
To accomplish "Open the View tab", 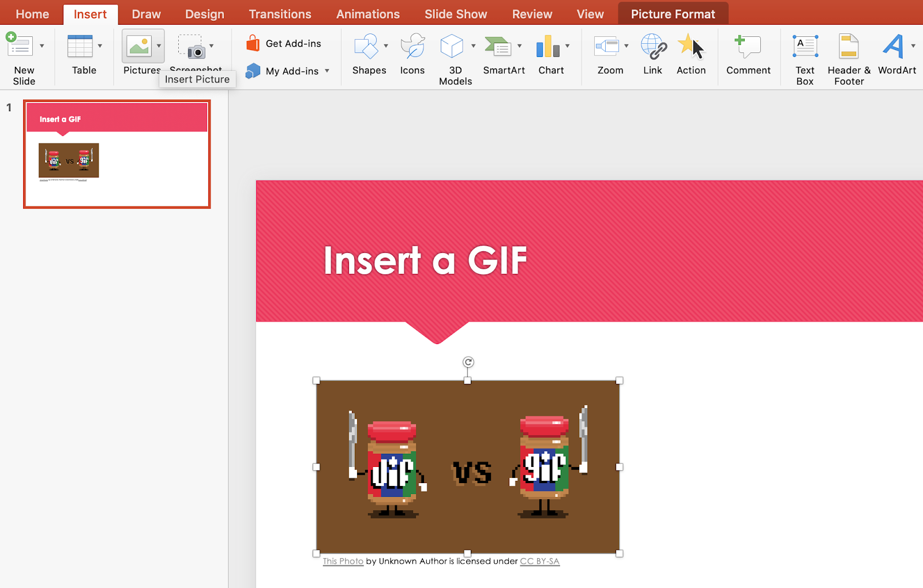I will click(x=590, y=14).
